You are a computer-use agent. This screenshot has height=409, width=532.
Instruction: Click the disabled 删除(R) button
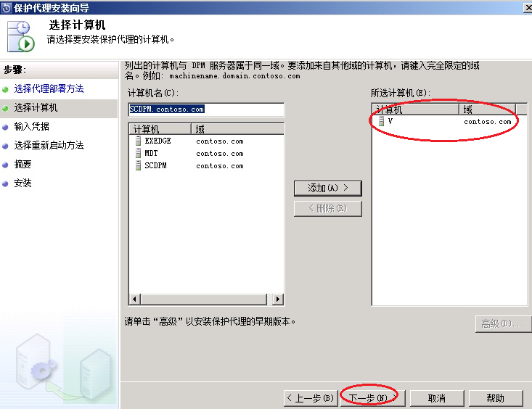[x=328, y=209]
